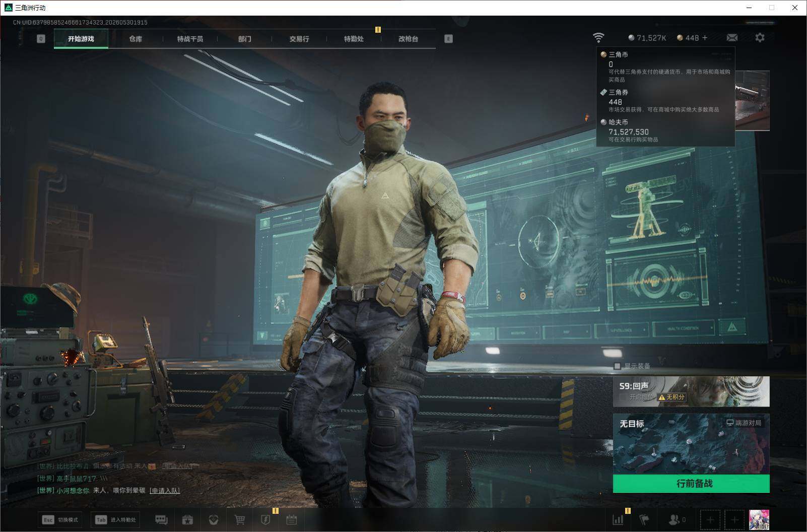807x532 pixels.
Task: Click the weapon promo thumbnail beside currency panel
Action: pyautogui.click(x=753, y=101)
